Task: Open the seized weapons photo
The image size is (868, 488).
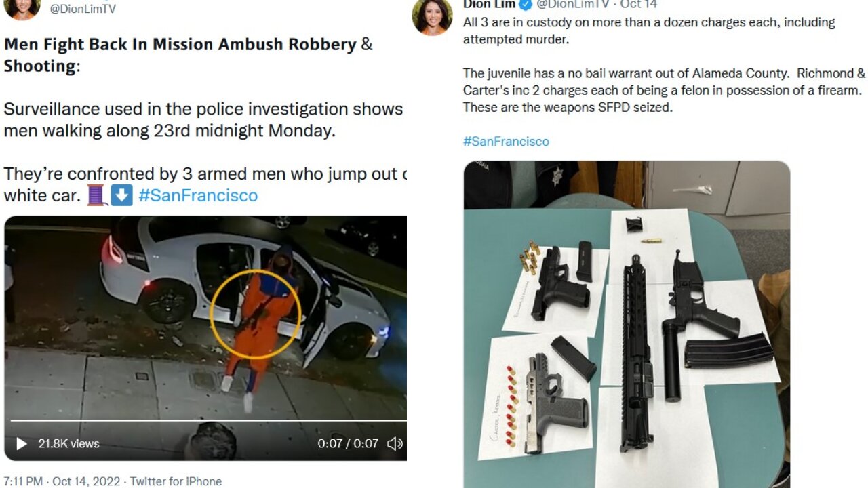Action: coord(627,324)
